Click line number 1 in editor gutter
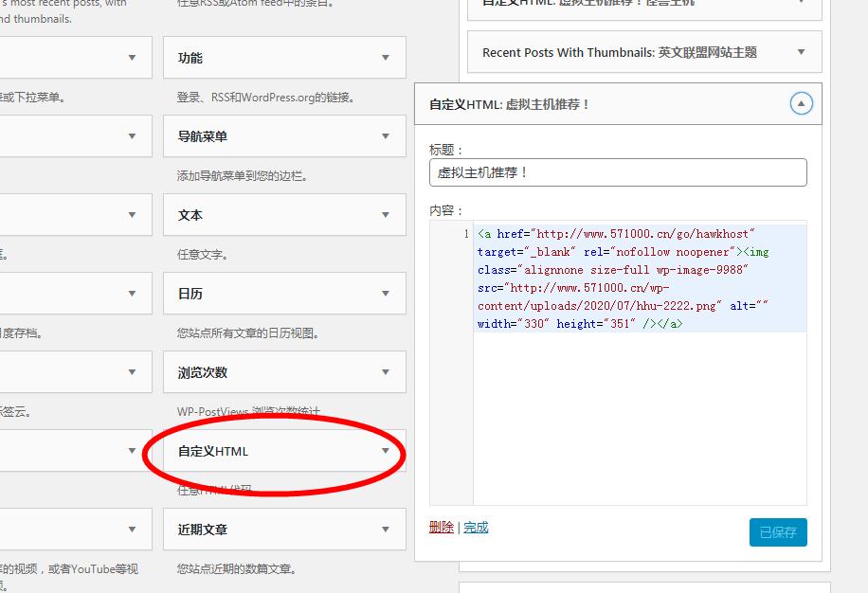868x593 pixels. (x=465, y=234)
